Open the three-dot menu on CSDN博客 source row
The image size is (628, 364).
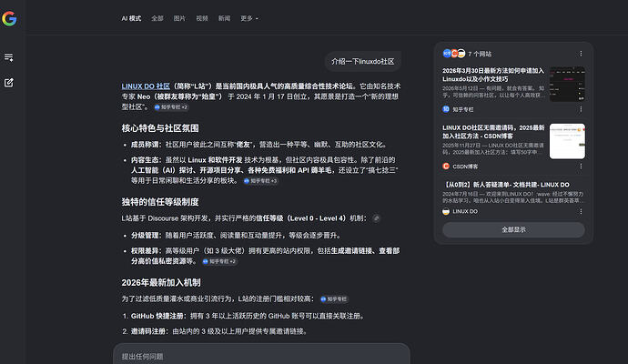(581, 166)
